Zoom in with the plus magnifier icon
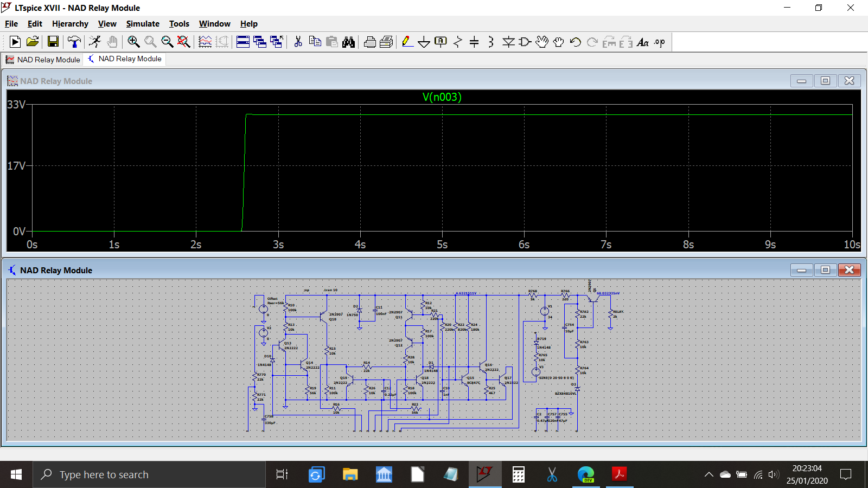Screen dimensions: 868x488 (133, 42)
